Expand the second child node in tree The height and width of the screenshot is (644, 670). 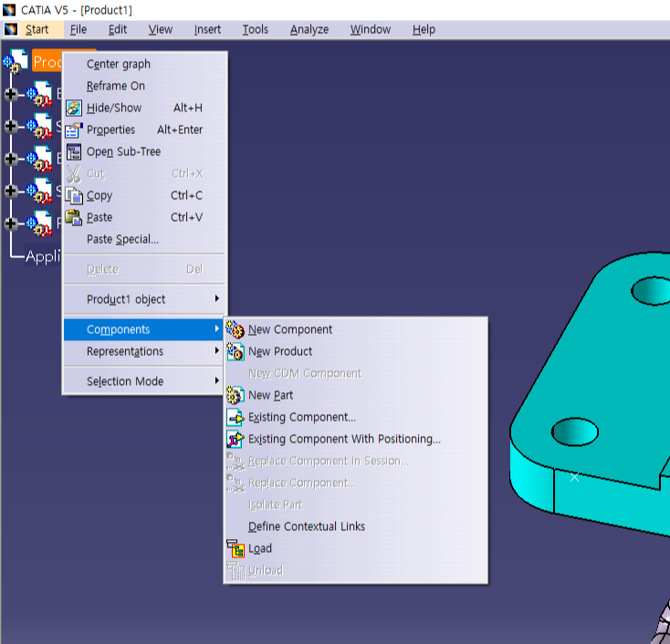[12, 127]
